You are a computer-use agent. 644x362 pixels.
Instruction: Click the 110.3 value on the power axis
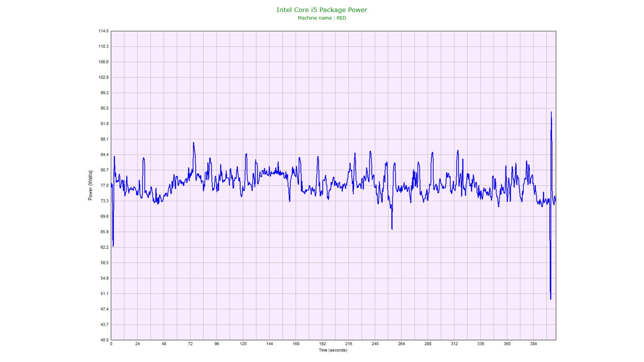point(104,47)
